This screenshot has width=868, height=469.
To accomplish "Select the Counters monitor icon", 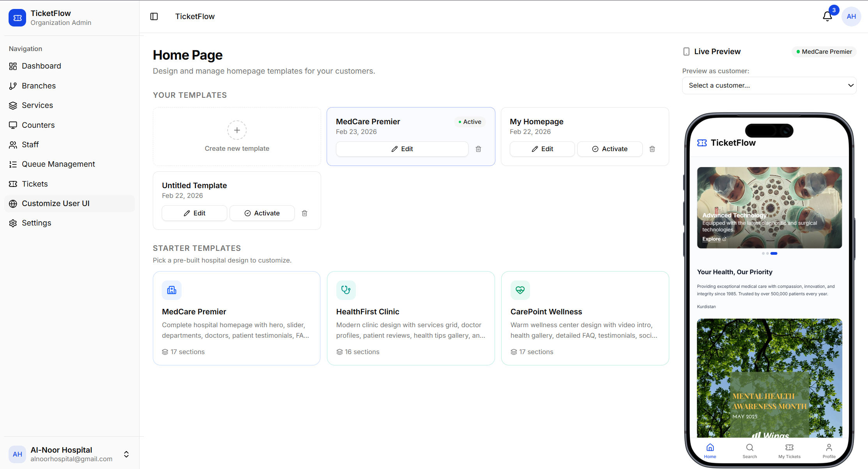I will click(x=13, y=125).
